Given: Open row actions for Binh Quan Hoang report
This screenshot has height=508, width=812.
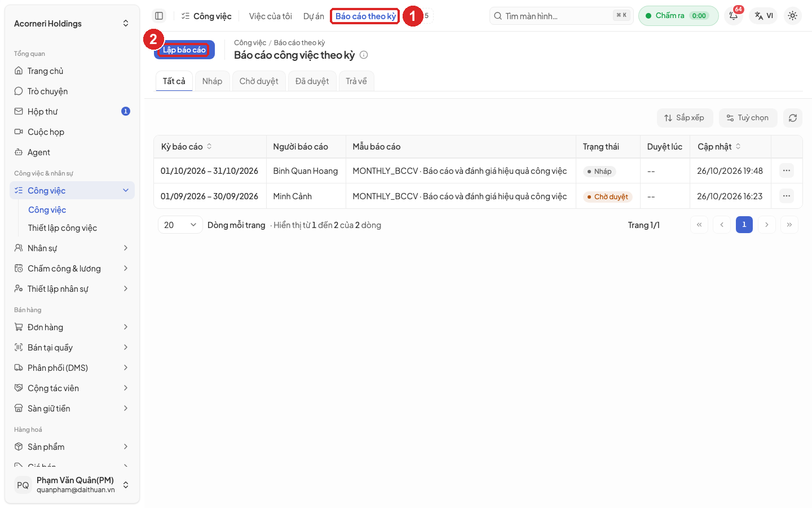Looking at the screenshot, I should point(787,170).
